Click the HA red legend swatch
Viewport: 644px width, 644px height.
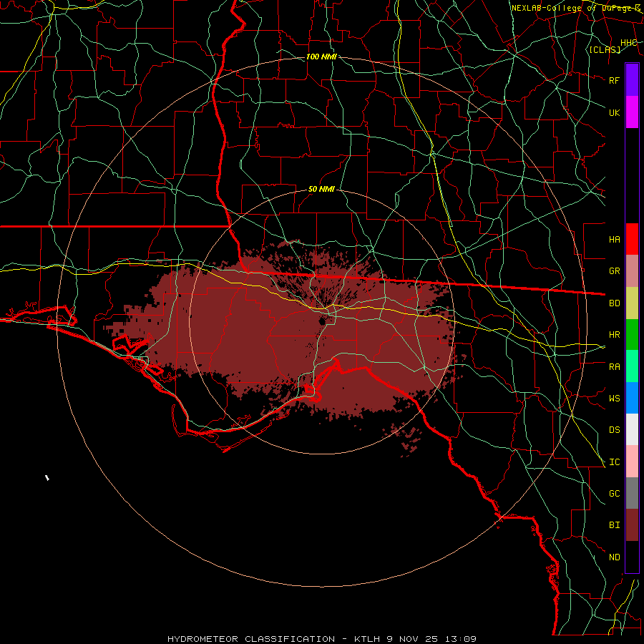click(632, 239)
